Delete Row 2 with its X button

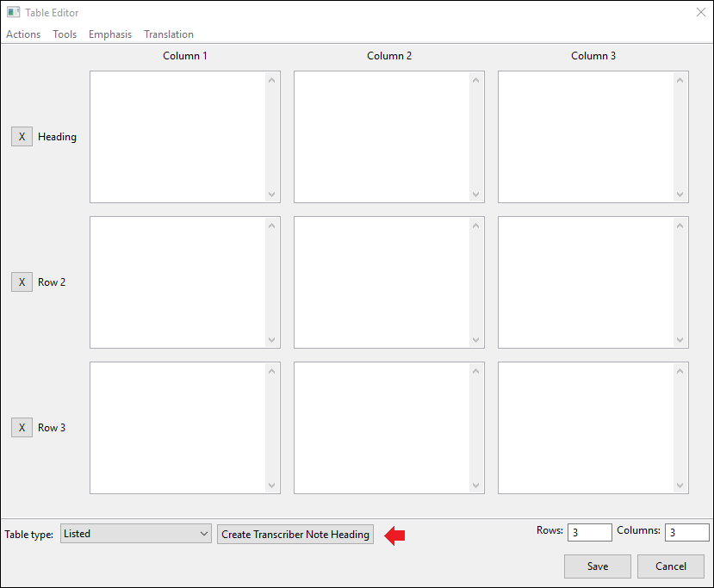click(22, 282)
